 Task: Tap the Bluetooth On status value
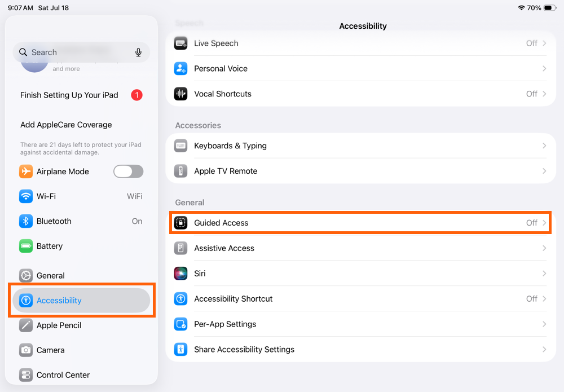(x=137, y=221)
